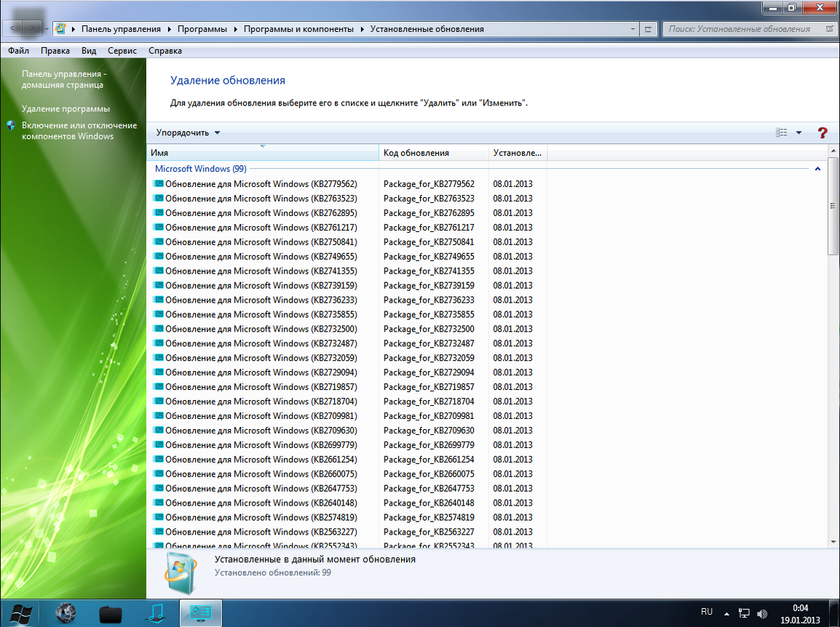Expand arrow after Панель управления breadcrumb
The width and height of the screenshot is (840, 627).
pos(170,29)
